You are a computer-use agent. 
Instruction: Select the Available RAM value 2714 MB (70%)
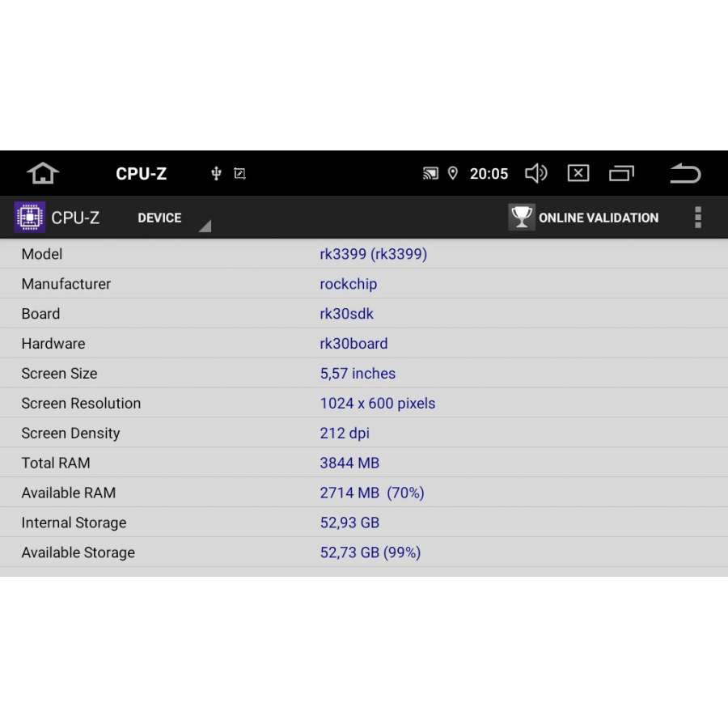(x=372, y=493)
